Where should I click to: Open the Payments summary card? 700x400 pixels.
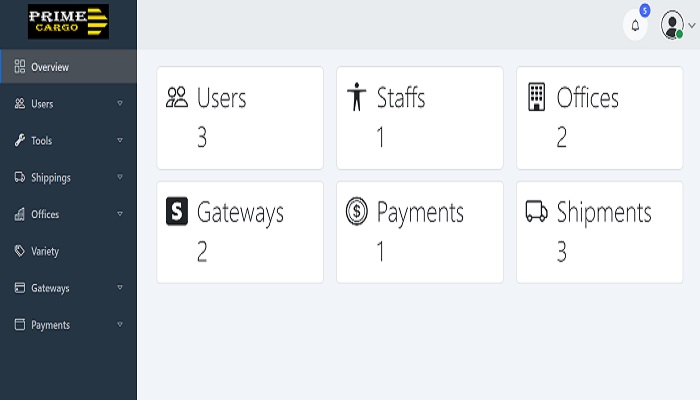tap(419, 232)
